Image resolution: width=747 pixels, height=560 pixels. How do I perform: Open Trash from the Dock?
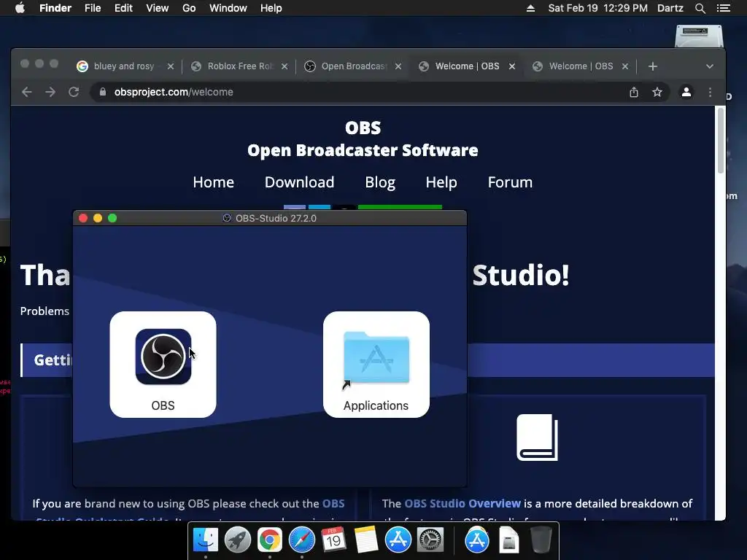(x=541, y=540)
